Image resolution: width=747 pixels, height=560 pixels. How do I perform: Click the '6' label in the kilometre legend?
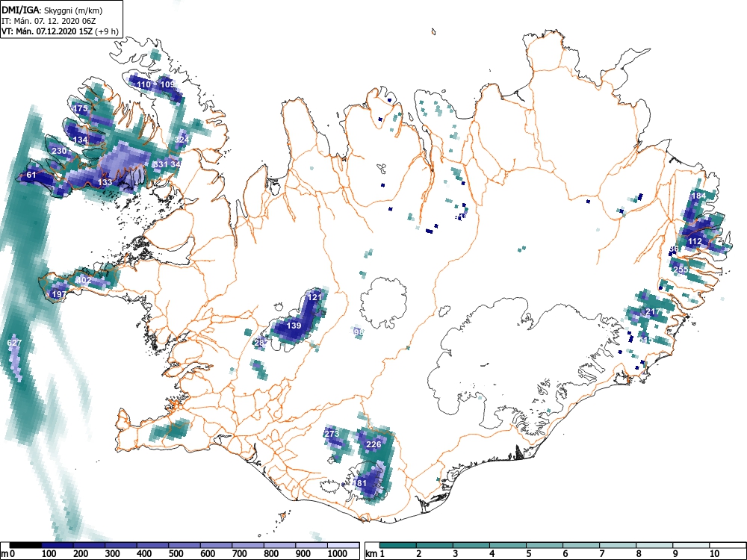click(x=565, y=554)
